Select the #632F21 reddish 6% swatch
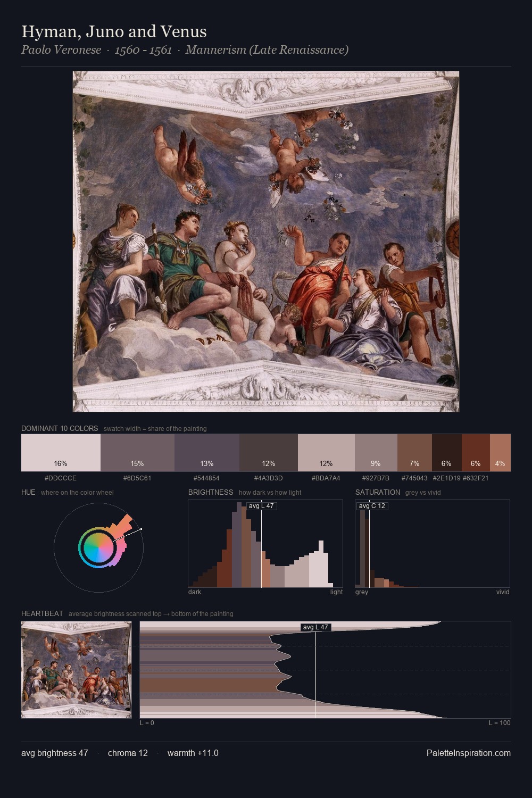 (x=476, y=453)
